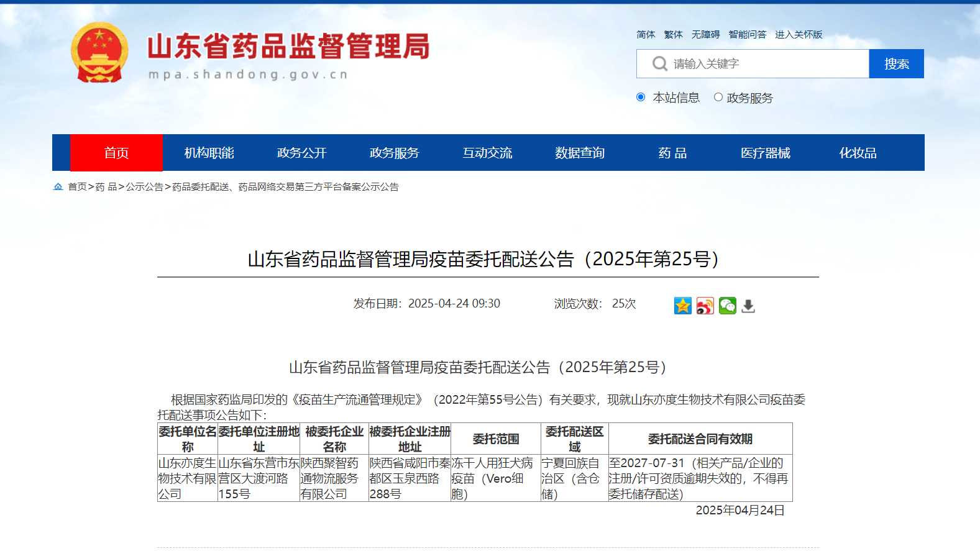Click the 发布日期: 2025-04-24 09:30 text
The width and height of the screenshot is (980, 551).
tap(427, 304)
